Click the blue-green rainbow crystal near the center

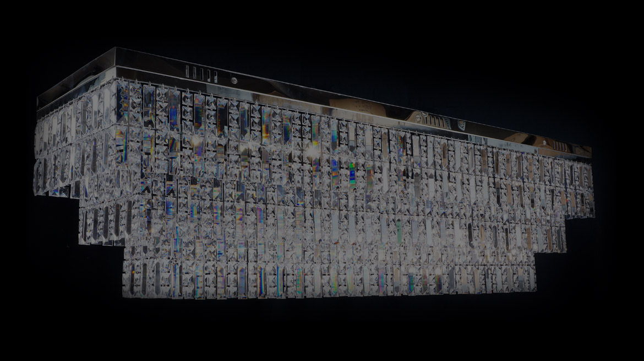point(352,174)
